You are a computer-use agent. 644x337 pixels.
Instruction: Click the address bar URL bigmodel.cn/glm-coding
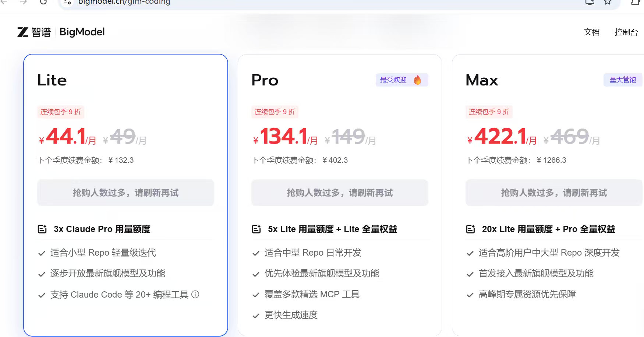[124, 2]
